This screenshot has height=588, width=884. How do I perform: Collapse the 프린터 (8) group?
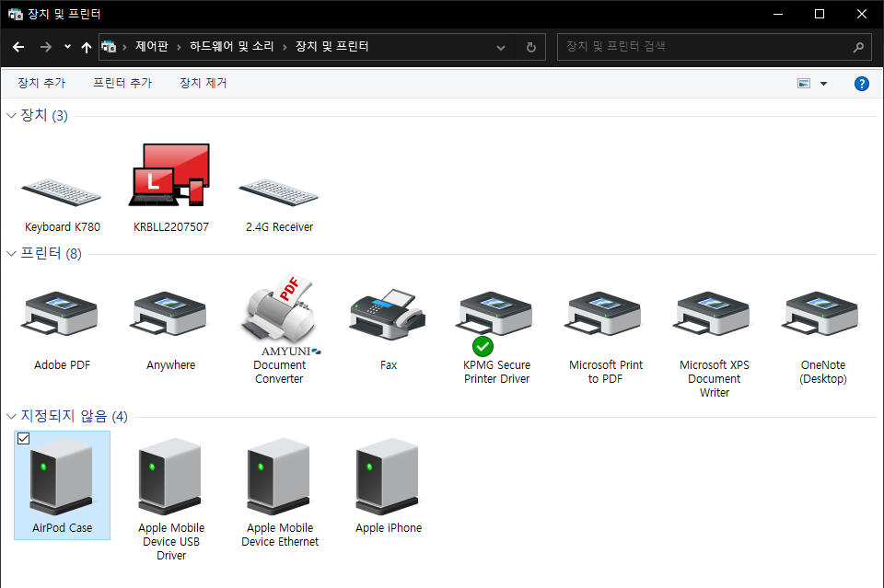[11, 253]
